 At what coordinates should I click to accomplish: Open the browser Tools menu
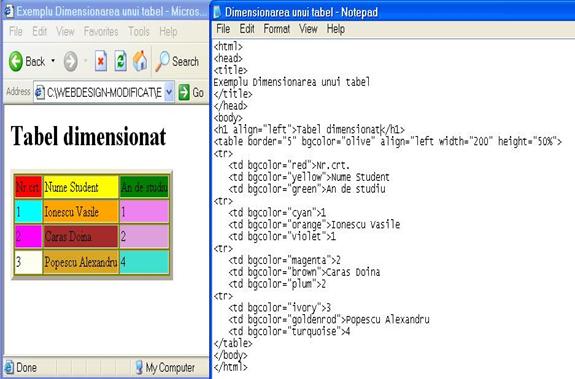click(x=139, y=32)
